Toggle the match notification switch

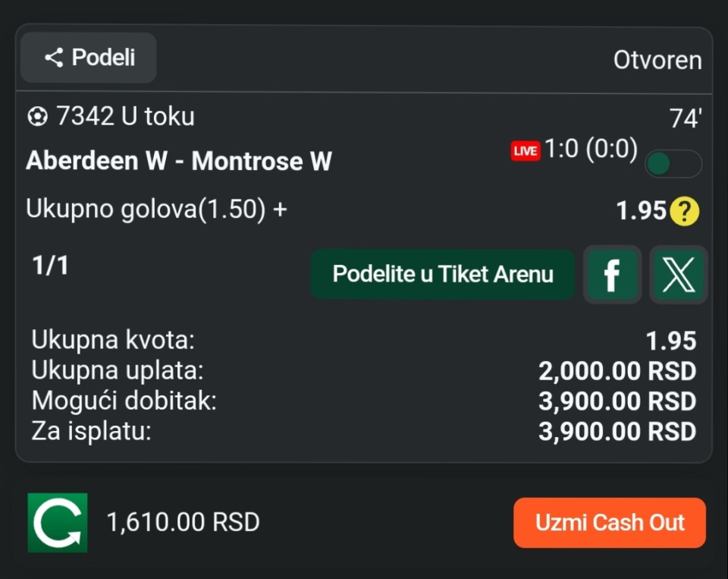click(673, 164)
